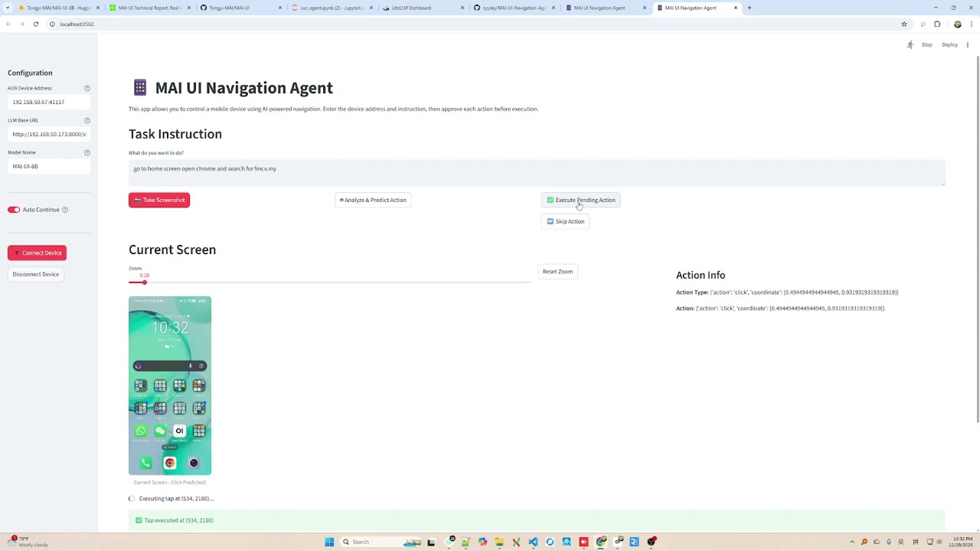
Task: Close the active MAI UI Navigation Agent tab
Action: [x=736, y=8]
